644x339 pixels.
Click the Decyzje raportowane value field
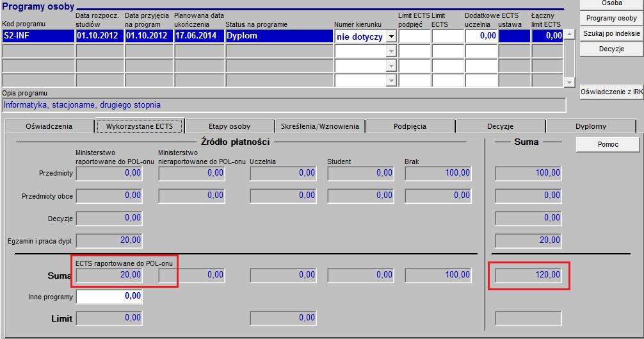click(109, 218)
